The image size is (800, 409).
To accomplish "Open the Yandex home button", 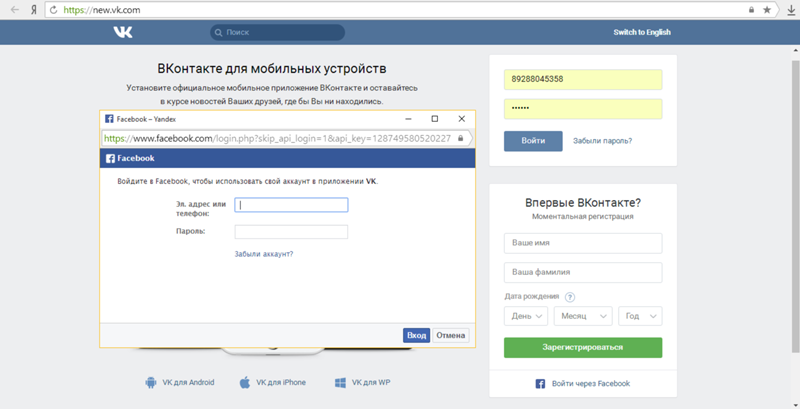I will pyautogui.click(x=34, y=10).
